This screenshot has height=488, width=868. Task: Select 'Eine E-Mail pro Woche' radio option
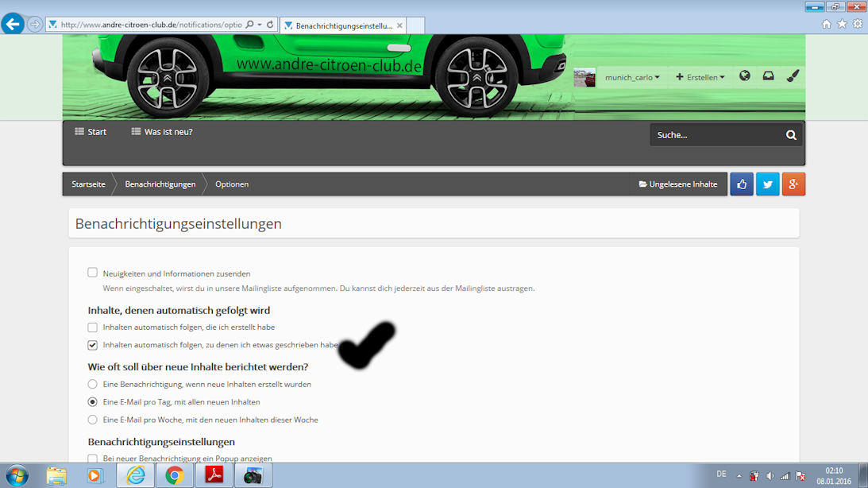tap(92, 420)
